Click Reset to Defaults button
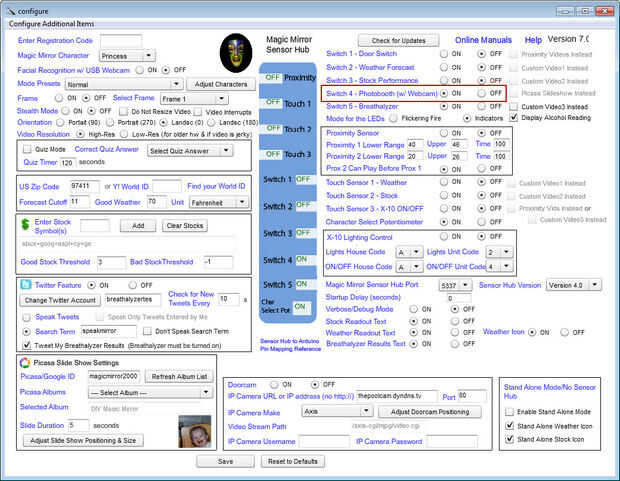This screenshot has height=481, width=620. coord(293,461)
